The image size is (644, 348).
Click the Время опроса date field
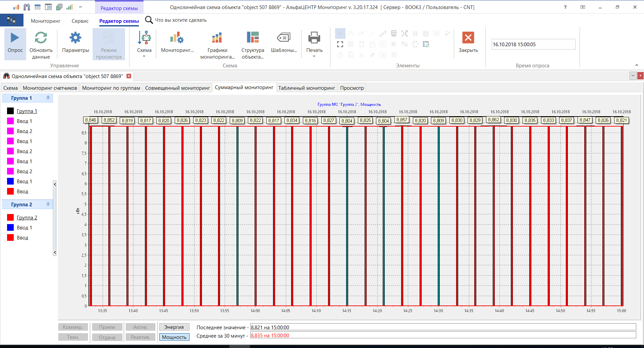tap(533, 45)
